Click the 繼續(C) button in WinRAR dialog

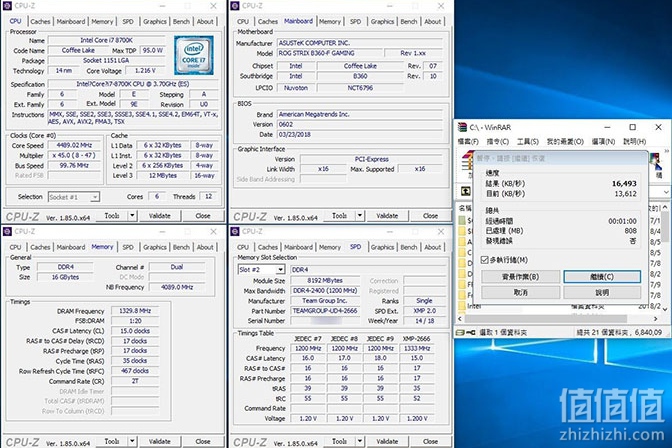pos(602,277)
